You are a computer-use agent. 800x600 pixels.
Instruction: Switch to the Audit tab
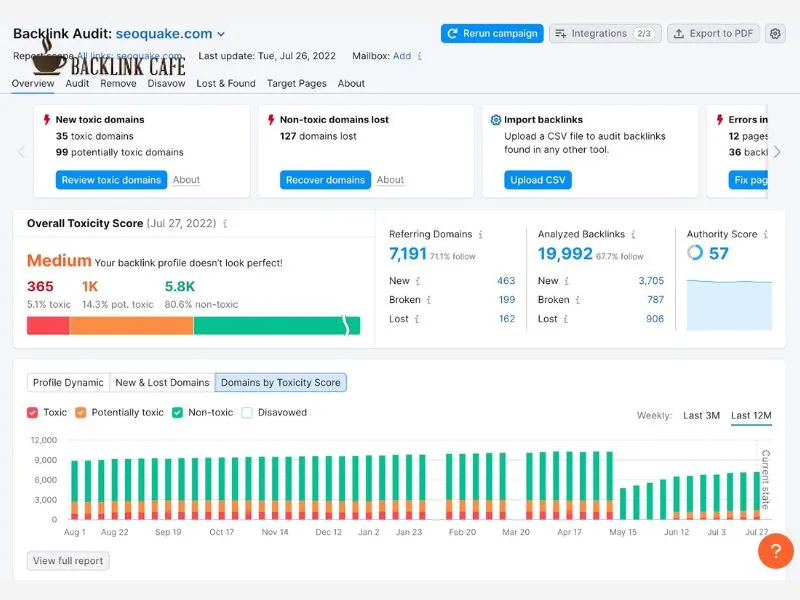click(x=77, y=83)
